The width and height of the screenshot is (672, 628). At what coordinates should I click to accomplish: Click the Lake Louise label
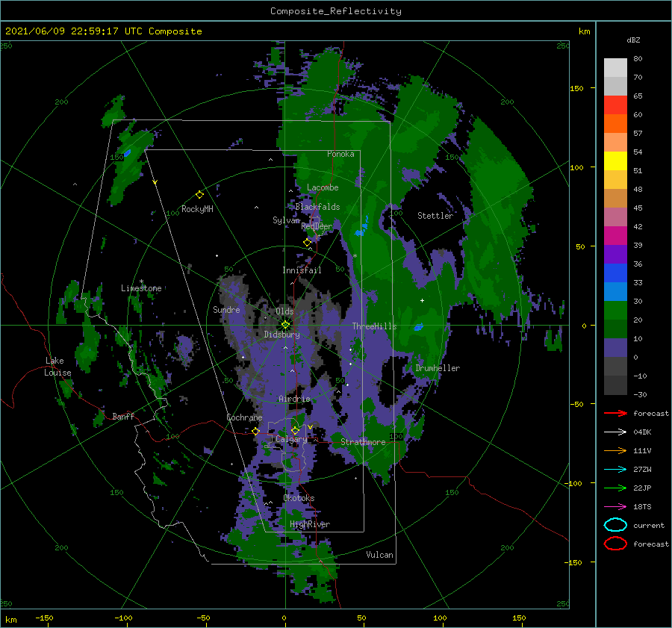pyautogui.click(x=57, y=367)
